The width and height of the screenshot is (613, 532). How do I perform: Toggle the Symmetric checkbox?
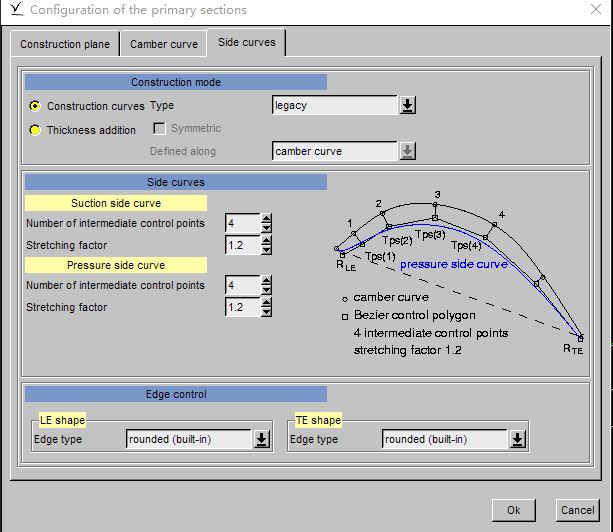[x=159, y=129]
